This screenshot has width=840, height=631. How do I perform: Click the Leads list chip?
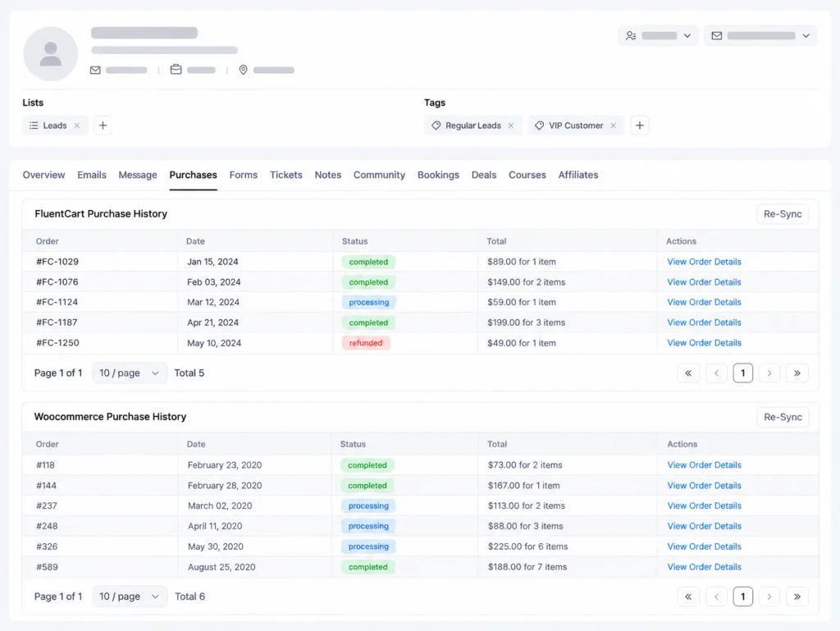55,126
